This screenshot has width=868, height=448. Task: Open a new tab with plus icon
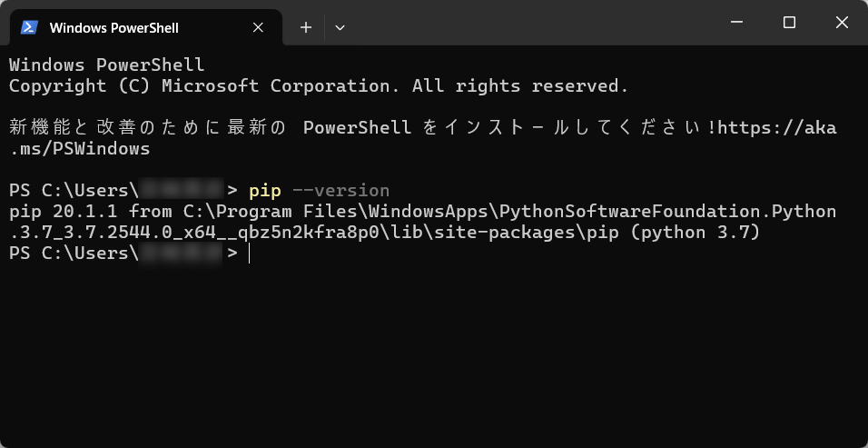point(306,27)
